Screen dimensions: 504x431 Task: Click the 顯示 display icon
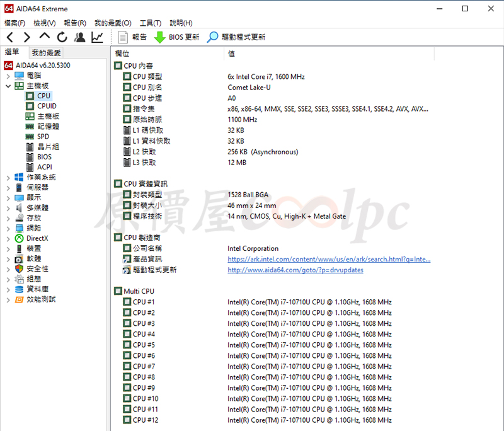pos(20,198)
